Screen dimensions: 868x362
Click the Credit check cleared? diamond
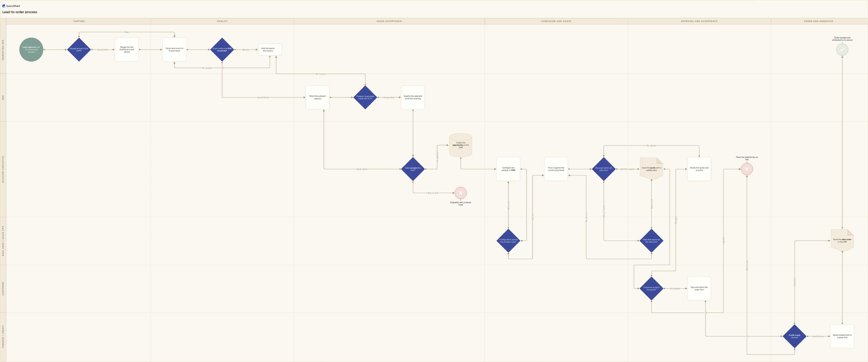794,336
